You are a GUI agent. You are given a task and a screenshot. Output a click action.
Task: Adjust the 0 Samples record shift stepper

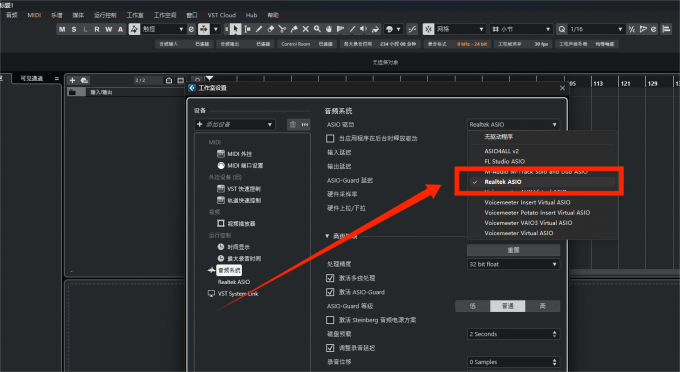pos(554,362)
